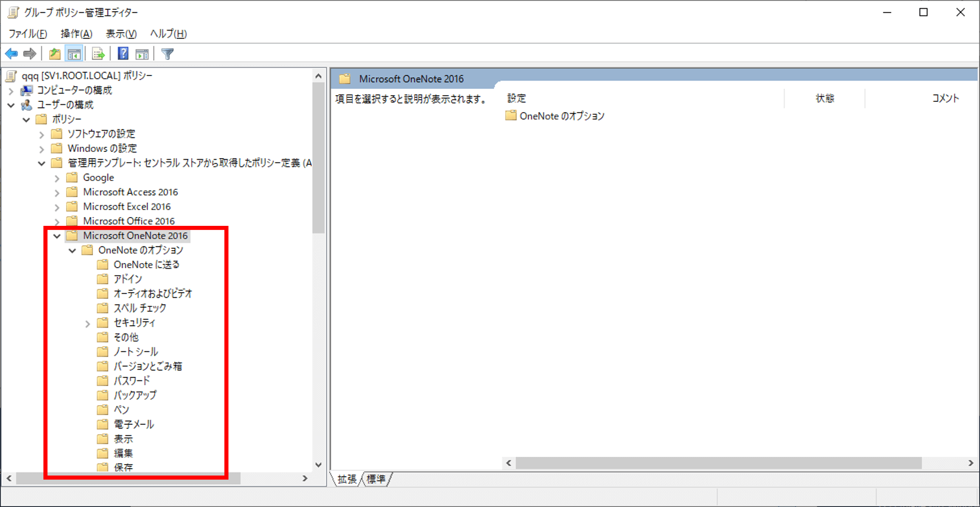Sort by the 状態 column header
980x507 pixels.
825,98
